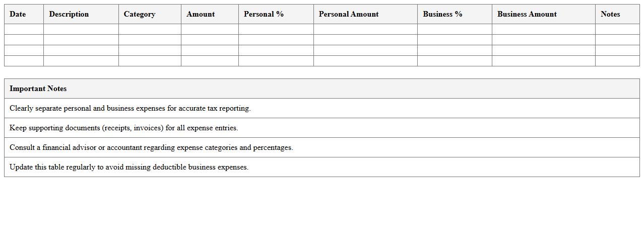Image resolution: width=644 pixels, height=252 pixels.
Task: Click the last empty cell under Category
Action: (x=150, y=61)
